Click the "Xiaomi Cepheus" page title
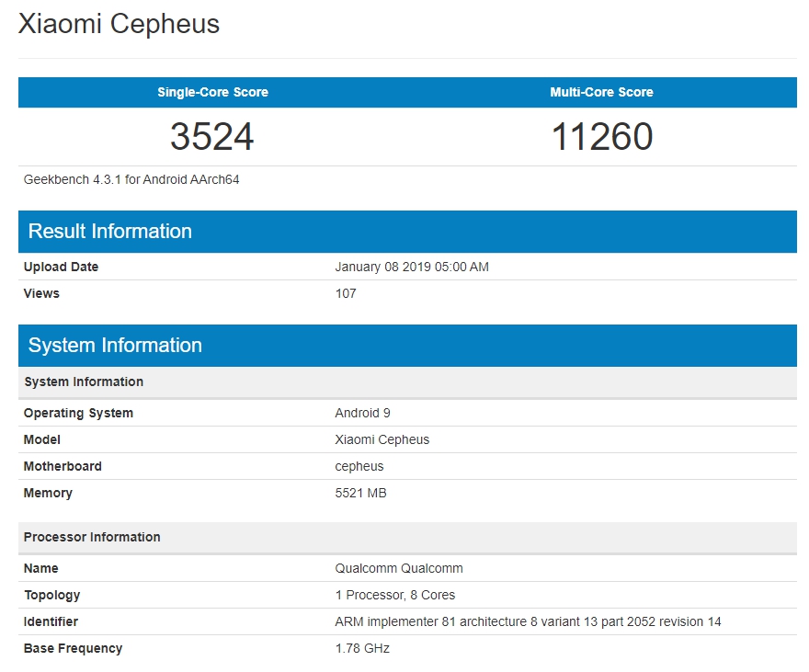Viewport: 809px width, 672px height. 120,24
